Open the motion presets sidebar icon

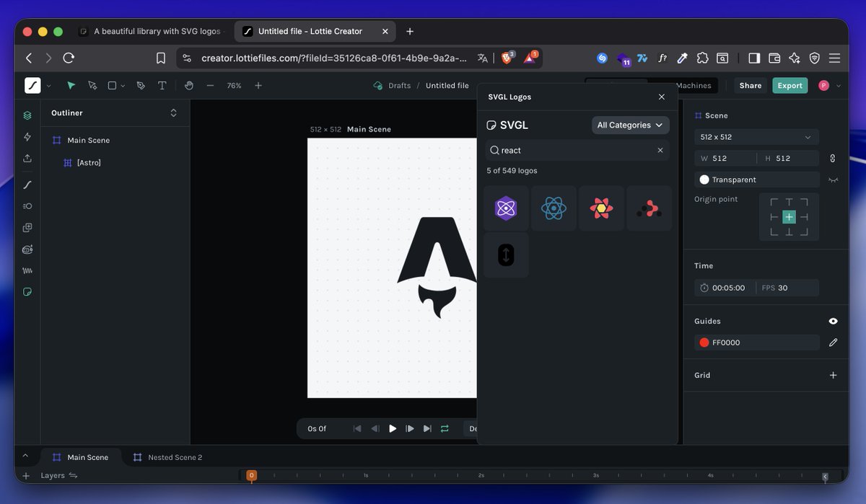click(27, 206)
